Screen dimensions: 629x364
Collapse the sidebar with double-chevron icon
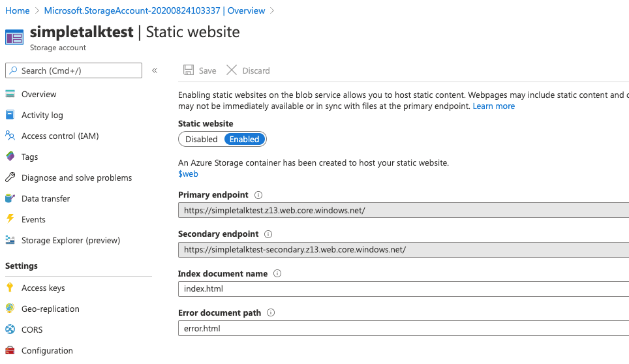pyautogui.click(x=155, y=70)
